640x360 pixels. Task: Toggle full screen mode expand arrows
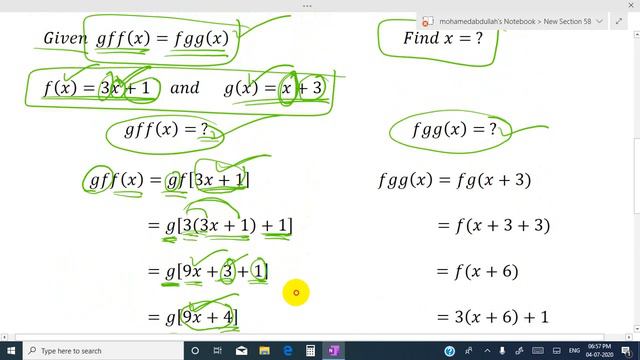click(619, 21)
